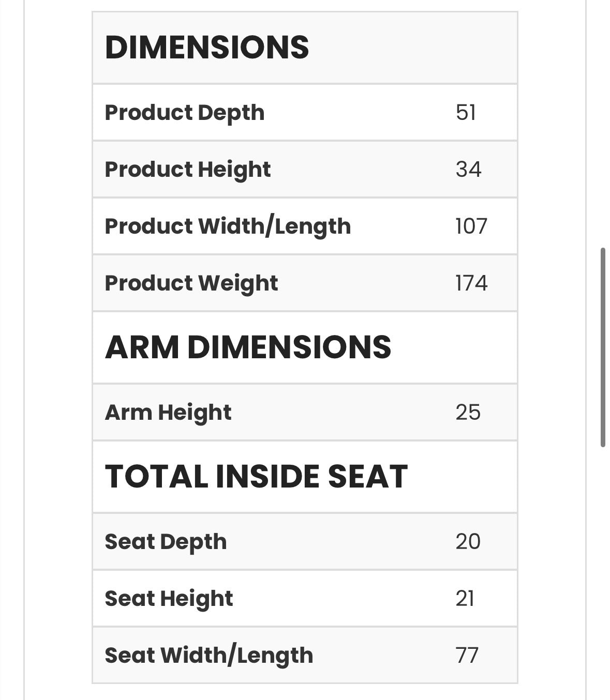Click the Seat Height value 21

(465, 599)
